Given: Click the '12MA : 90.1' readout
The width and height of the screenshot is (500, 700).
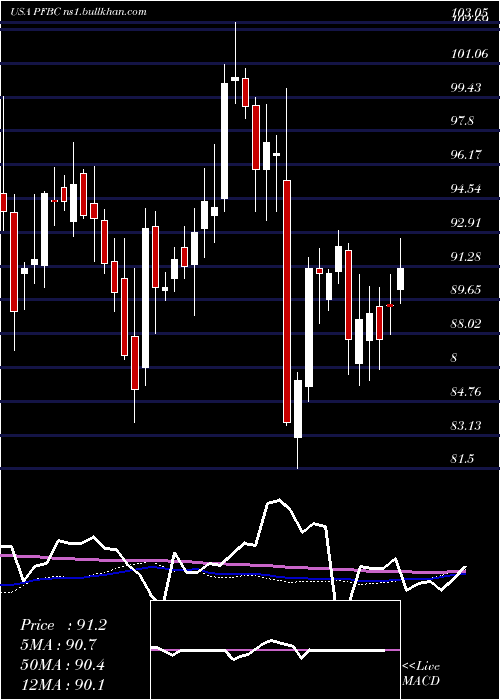Looking at the screenshot, I should tap(62, 684).
